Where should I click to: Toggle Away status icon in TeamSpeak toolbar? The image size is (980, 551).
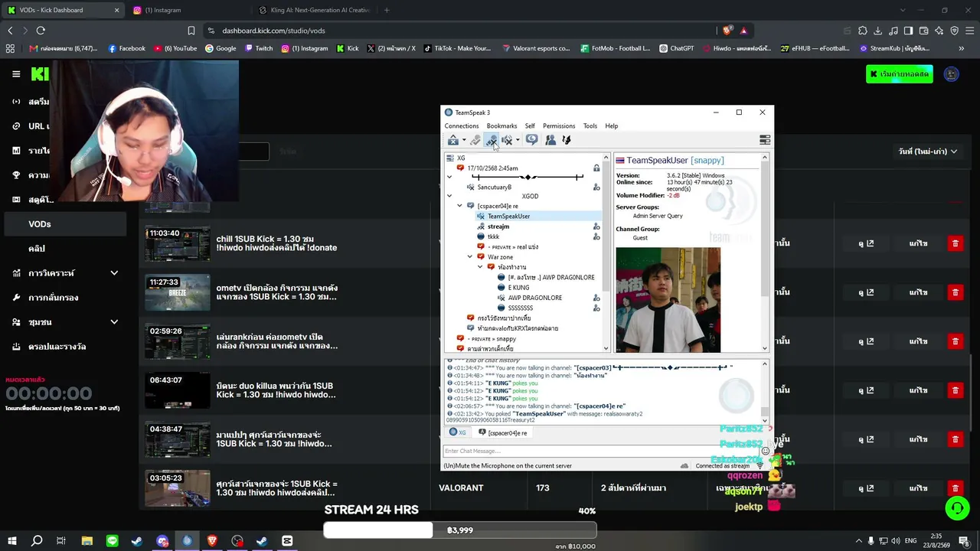tap(475, 140)
